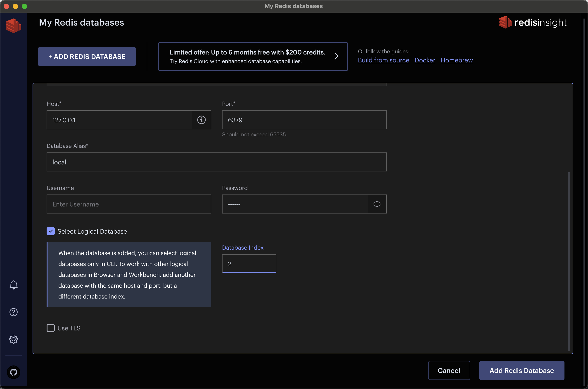The width and height of the screenshot is (588, 389).
Task: Confirm with the Add Redis Database button
Action: (x=522, y=370)
